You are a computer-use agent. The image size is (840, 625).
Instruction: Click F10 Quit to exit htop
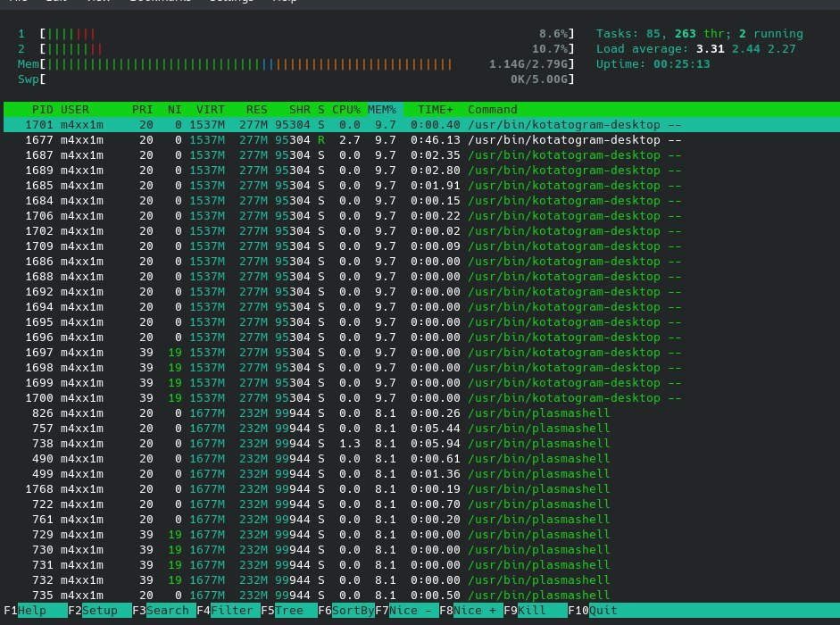pos(593,611)
